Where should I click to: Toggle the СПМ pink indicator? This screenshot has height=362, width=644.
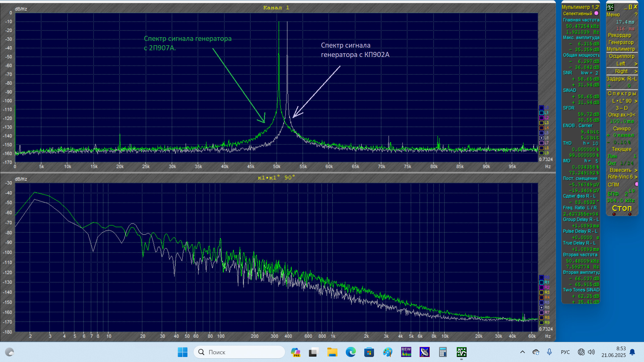tap(636, 184)
